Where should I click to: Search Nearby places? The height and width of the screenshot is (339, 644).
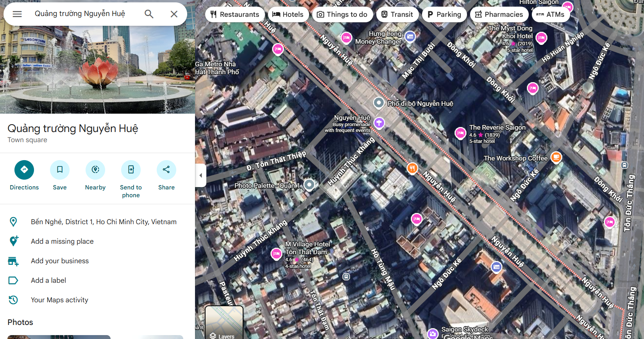click(95, 175)
